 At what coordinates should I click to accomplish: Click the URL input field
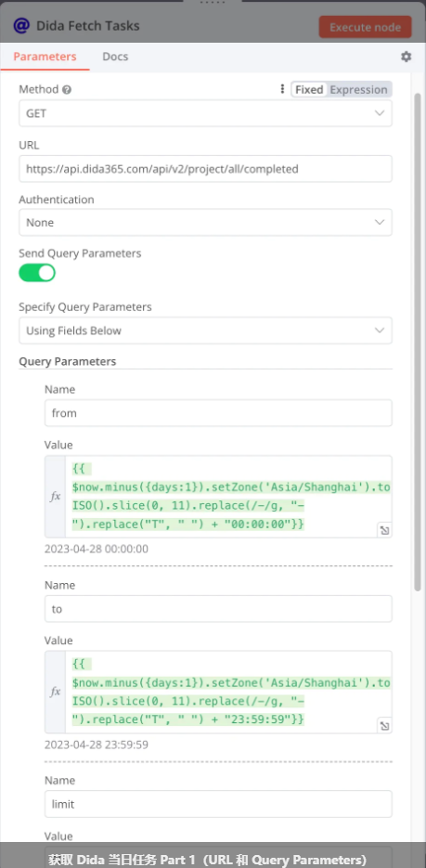205,169
